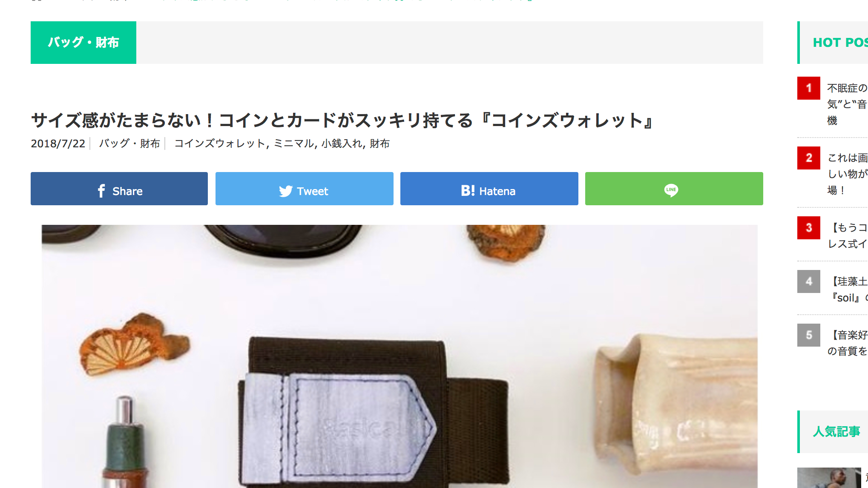This screenshot has width=868, height=488.
Task: Share the article on Hatena bookmark
Action: pos(489,189)
